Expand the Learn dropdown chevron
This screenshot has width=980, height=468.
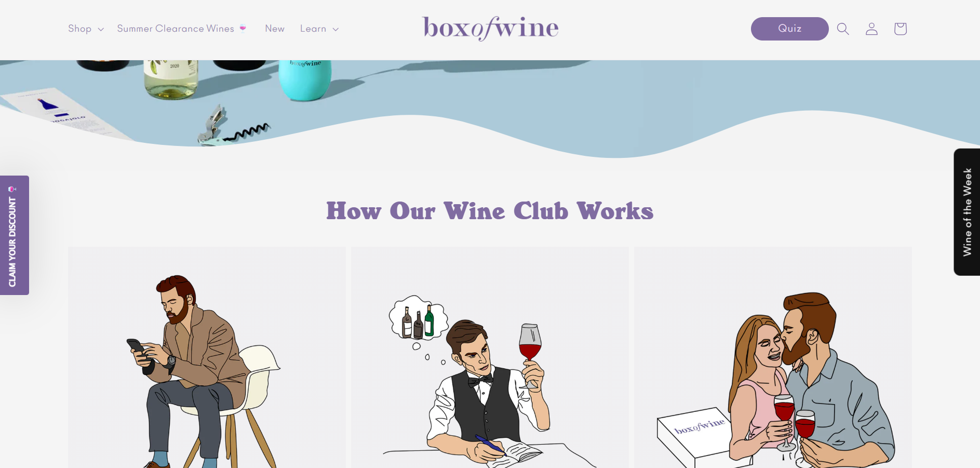pos(335,29)
